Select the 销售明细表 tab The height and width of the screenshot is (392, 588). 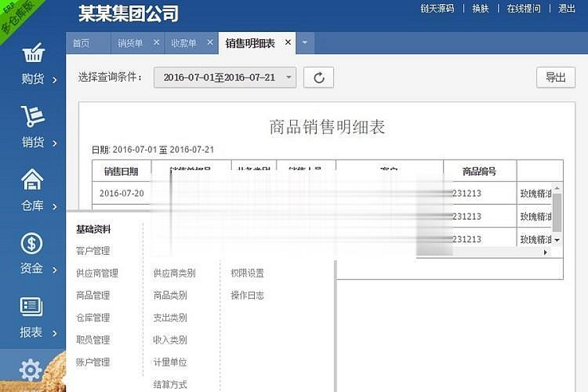pyautogui.click(x=250, y=44)
